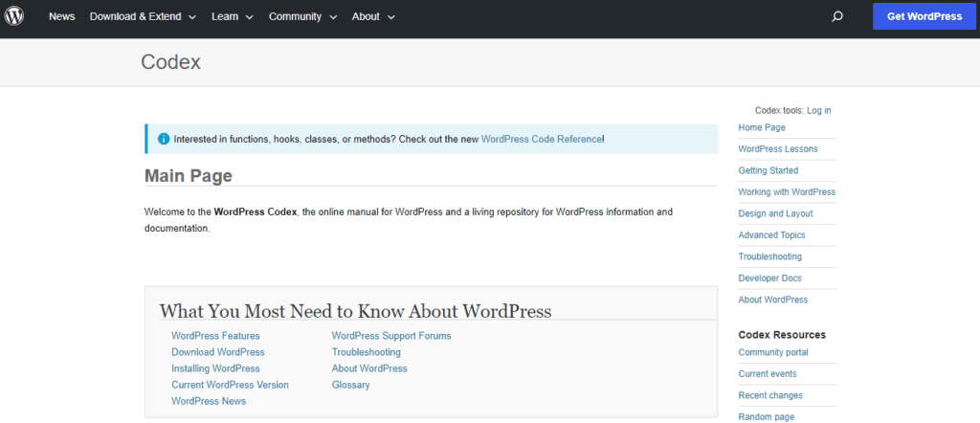Open WordPress Lessons sidebar link
Screen dimensions: 980x423
coord(779,148)
